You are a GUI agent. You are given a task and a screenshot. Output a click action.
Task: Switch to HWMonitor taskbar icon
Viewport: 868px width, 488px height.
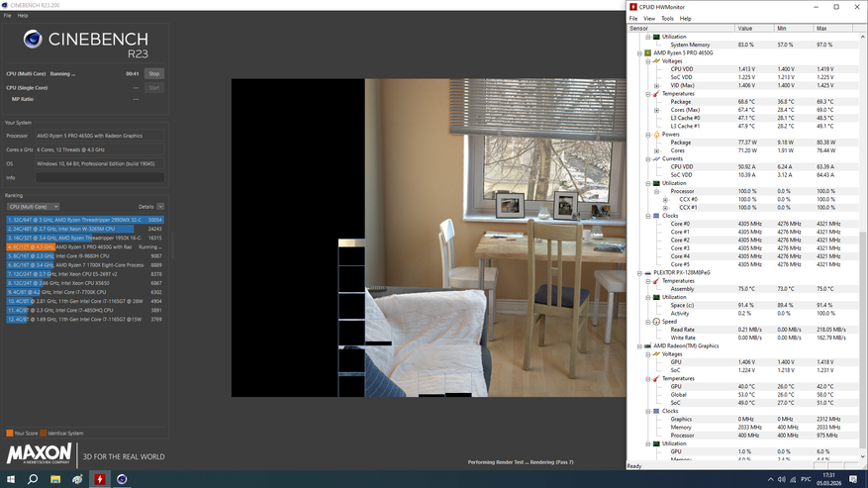(100, 479)
